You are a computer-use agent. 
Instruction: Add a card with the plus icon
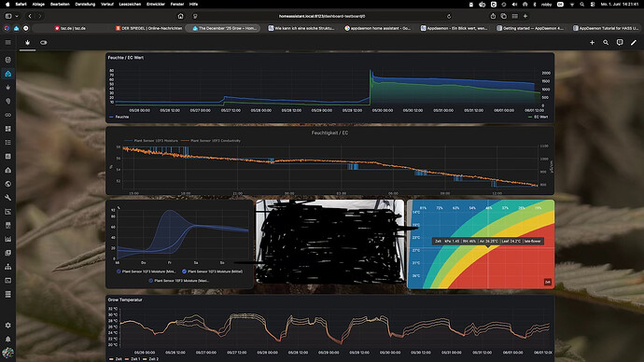click(x=593, y=42)
